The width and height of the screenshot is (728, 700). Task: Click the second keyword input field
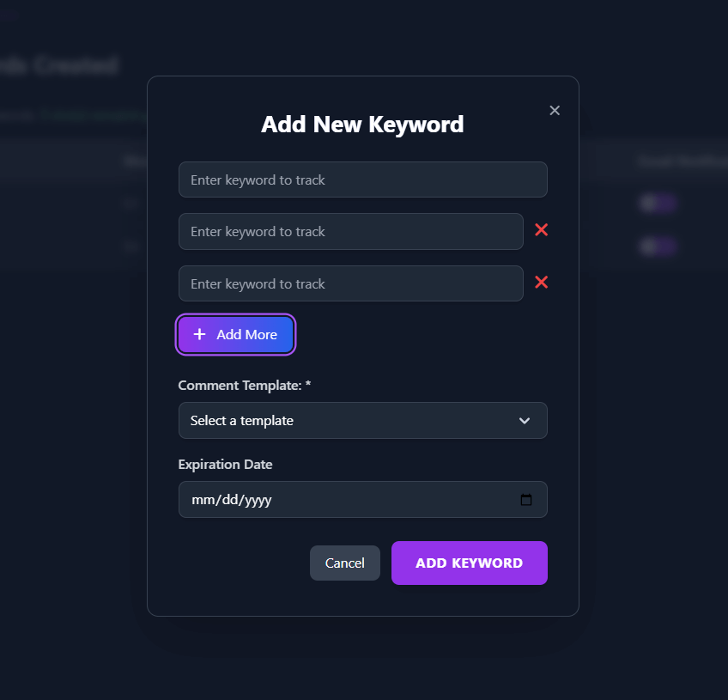click(x=350, y=232)
